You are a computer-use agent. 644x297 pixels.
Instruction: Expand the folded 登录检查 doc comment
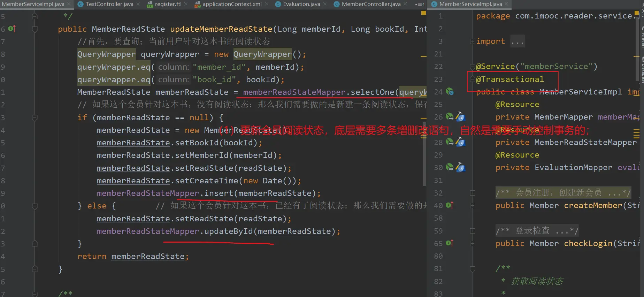[473, 231]
